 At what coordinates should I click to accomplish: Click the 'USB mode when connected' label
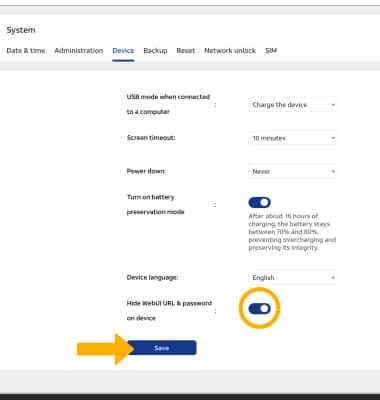(x=168, y=104)
